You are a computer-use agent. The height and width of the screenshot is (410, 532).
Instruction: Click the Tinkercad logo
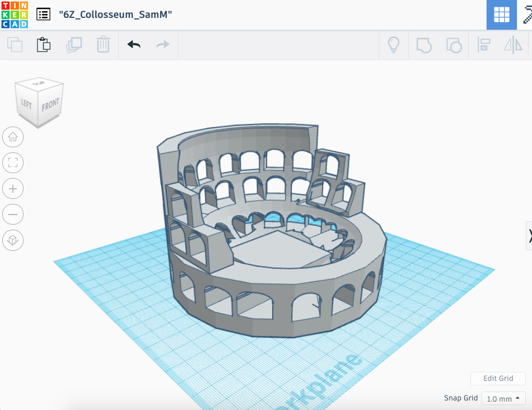(13, 15)
